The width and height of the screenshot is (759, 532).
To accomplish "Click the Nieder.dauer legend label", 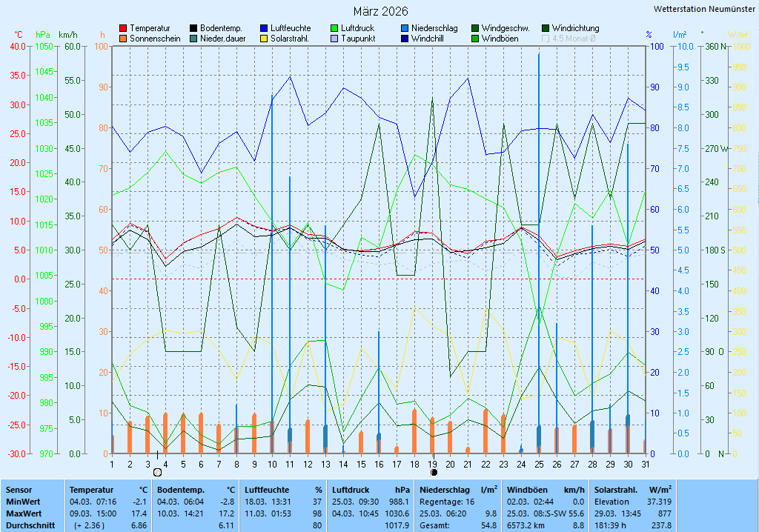I will pos(221,39).
